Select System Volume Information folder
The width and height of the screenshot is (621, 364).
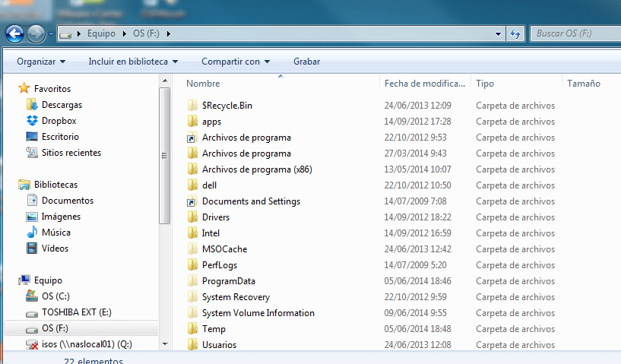[258, 313]
